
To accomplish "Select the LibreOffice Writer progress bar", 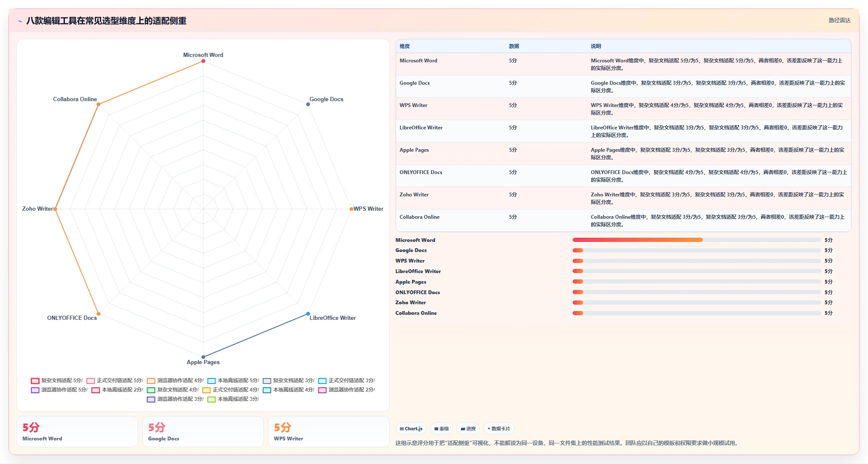I will coord(697,271).
